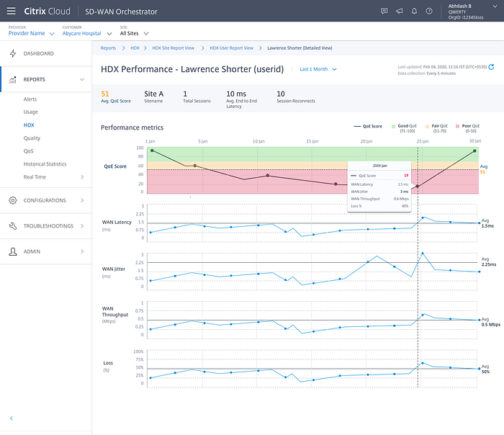Click the Avg 2.25ms jitter label
The height and width of the screenshot is (435, 504).
(489, 261)
